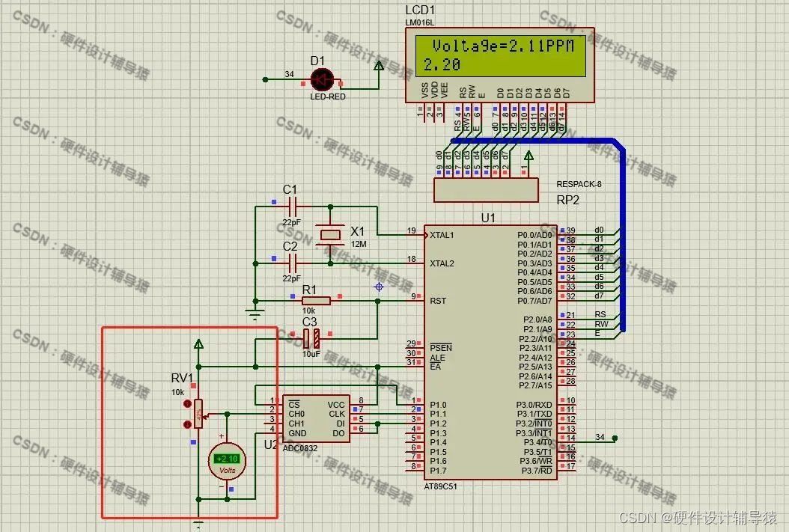Viewport: 789px width, 532px height.
Task: Click RV1's lower red adjust button
Action: [187, 424]
